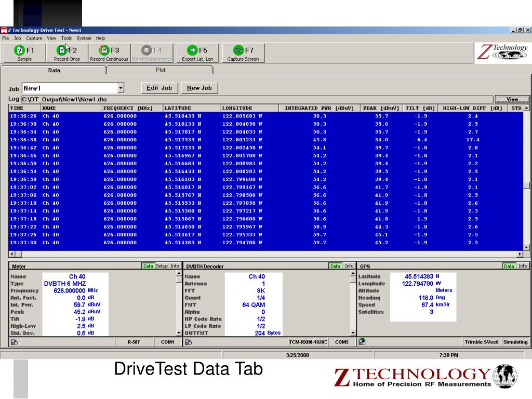Click the DVBTH Decoder status icon
The width and height of the screenshot is (532, 399).
[188, 342]
